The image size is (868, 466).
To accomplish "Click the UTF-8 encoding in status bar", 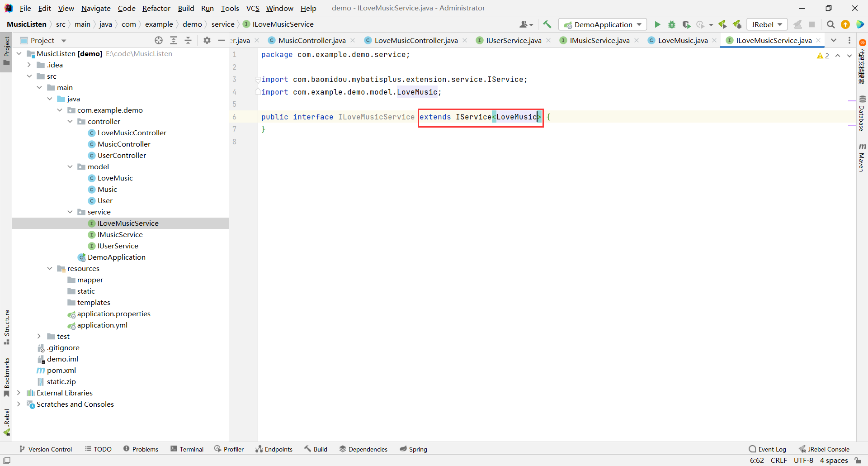I will (803, 461).
